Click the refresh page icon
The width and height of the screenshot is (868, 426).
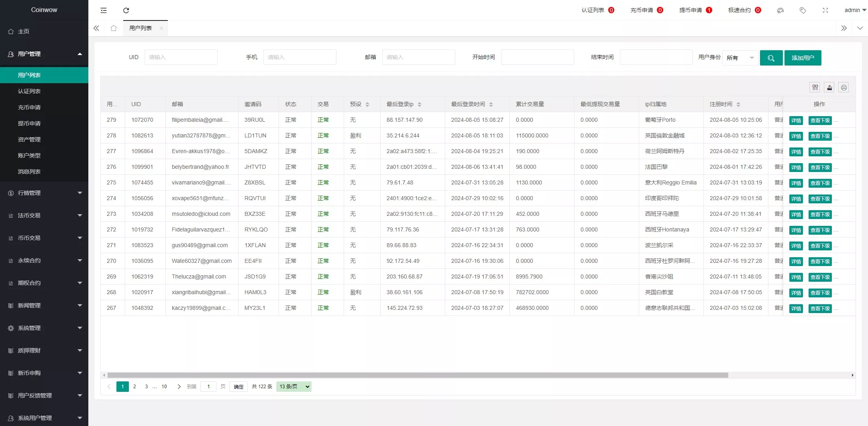click(126, 10)
